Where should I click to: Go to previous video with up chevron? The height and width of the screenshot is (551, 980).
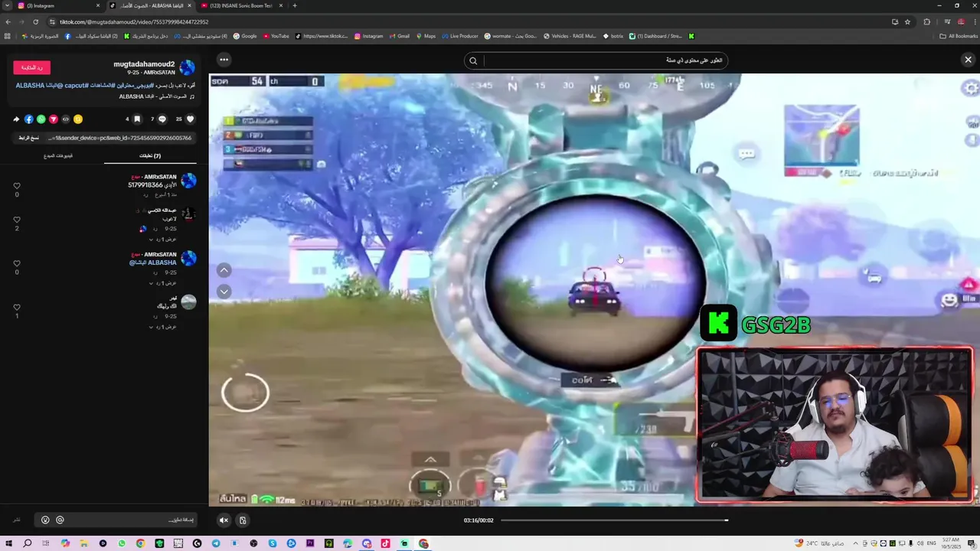tap(224, 270)
